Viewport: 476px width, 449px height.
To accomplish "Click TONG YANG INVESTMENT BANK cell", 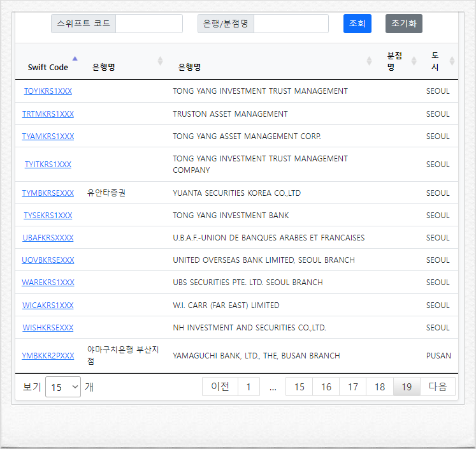I will 231,216.
